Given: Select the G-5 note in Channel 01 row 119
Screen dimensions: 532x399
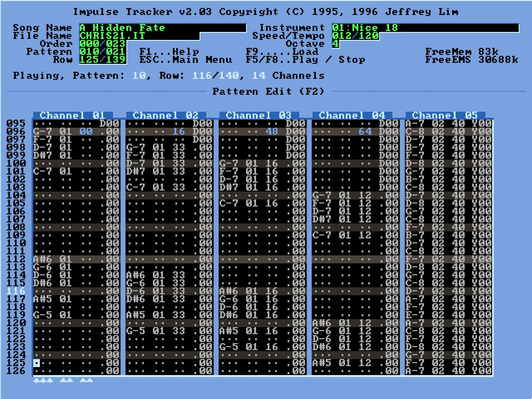Looking at the screenshot, I should coord(43,315).
